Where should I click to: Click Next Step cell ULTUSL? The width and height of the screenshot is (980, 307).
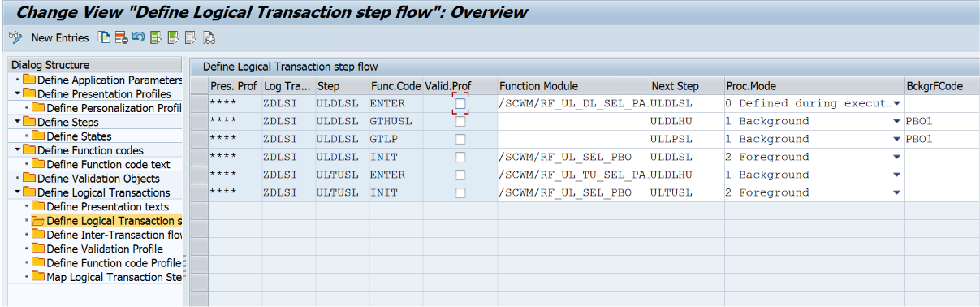pos(686,193)
